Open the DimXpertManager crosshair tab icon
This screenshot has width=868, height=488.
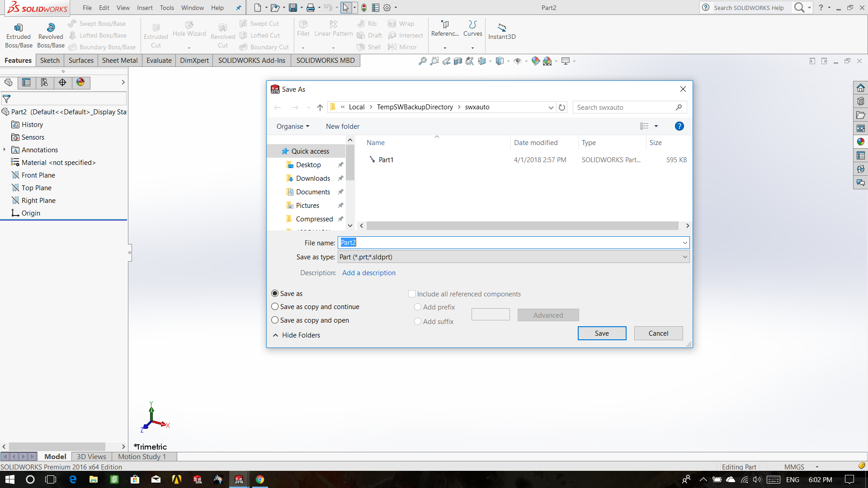(62, 82)
